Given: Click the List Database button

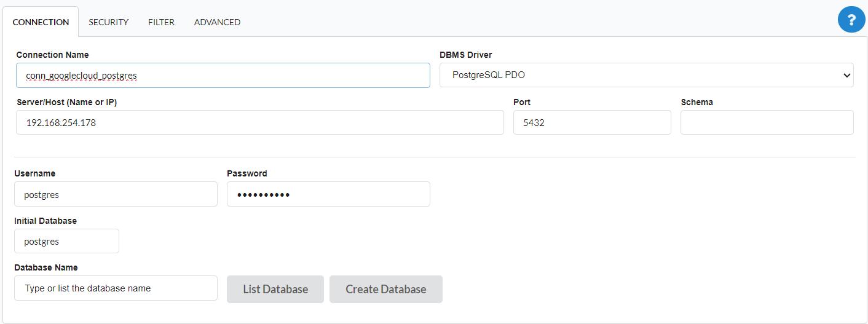Looking at the screenshot, I should (x=275, y=289).
